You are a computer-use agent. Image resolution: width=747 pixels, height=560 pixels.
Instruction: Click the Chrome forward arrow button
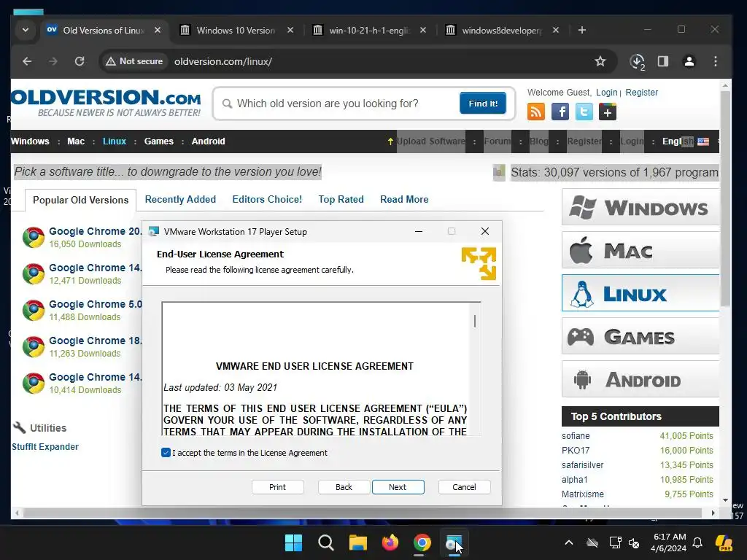point(53,61)
